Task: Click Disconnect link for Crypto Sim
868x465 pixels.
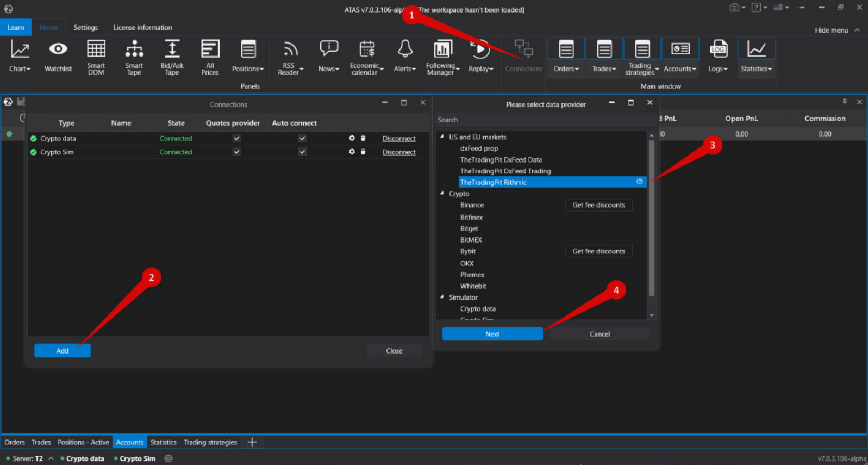Action: [x=399, y=152]
